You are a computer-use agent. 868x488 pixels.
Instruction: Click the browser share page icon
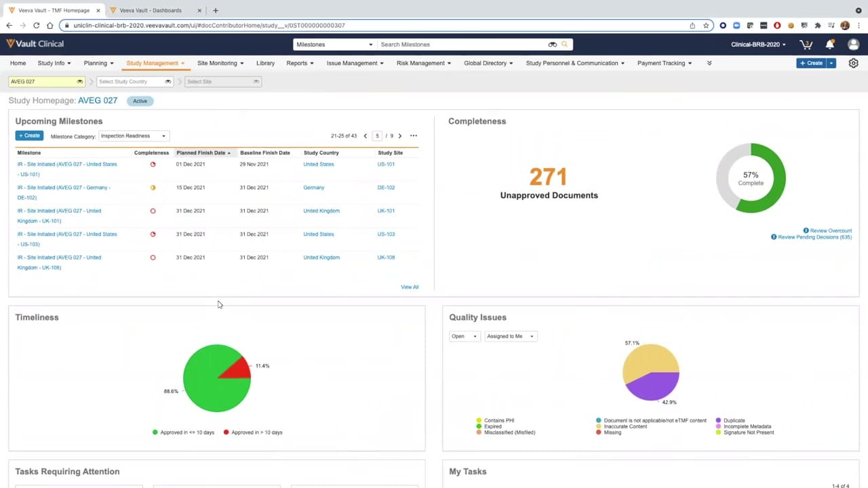692,25
